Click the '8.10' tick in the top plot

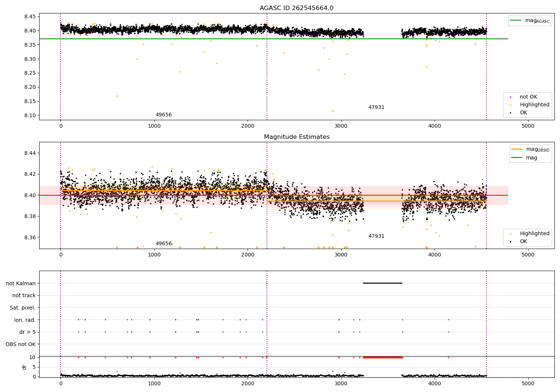(30, 115)
